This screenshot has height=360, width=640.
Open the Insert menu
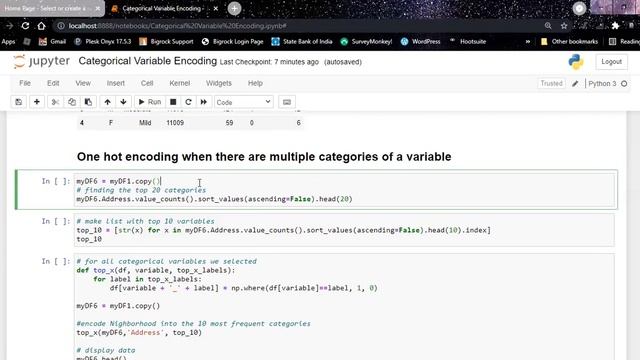[116, 83]
